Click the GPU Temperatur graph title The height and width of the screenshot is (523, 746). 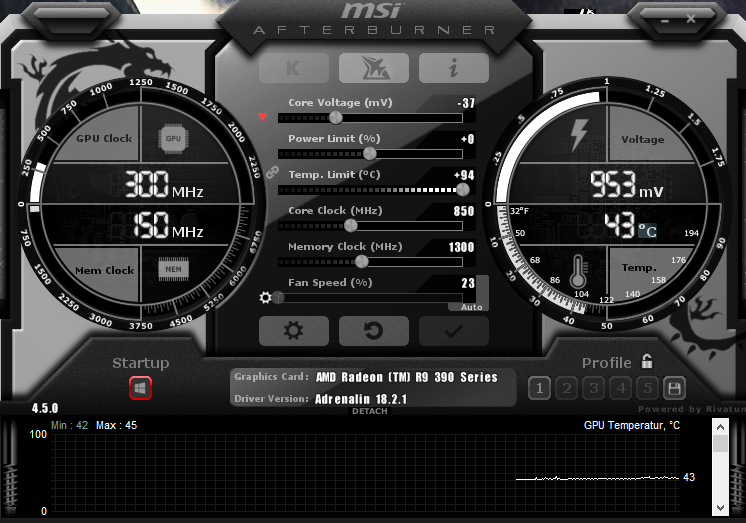tap(632, 425)
